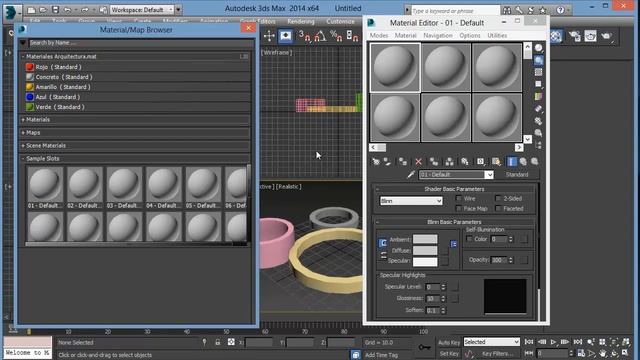This screenshot has width=640, height=360.
Task: Toggle the 3D Snaps magnet icon
Action: [304, 36]
